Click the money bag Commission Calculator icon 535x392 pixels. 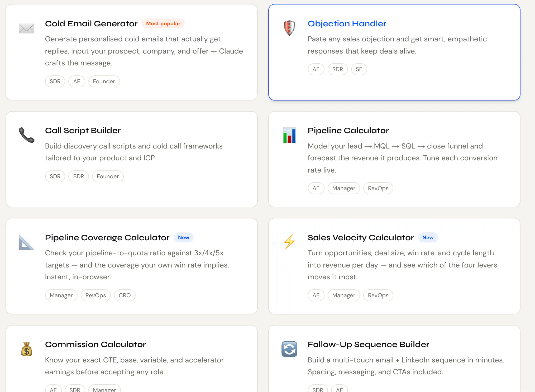(x=27, y=349)
